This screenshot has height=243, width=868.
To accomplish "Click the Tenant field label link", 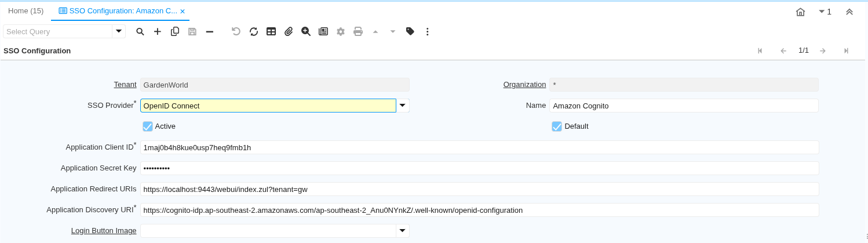I will point(125,85).
